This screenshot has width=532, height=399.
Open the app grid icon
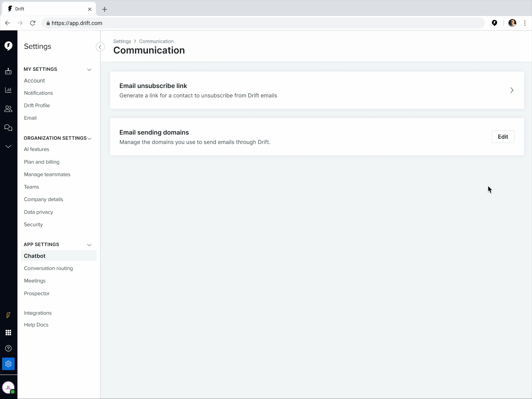[8, 333]
